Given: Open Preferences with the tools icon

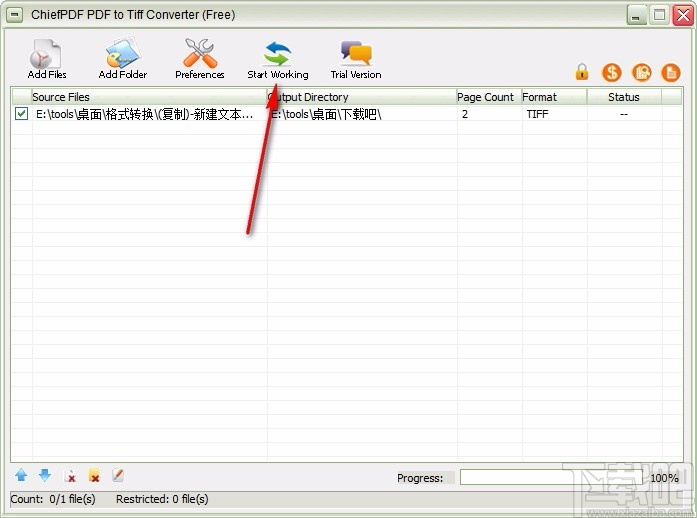Looking at the screenshot, I should tap(200, 59).
